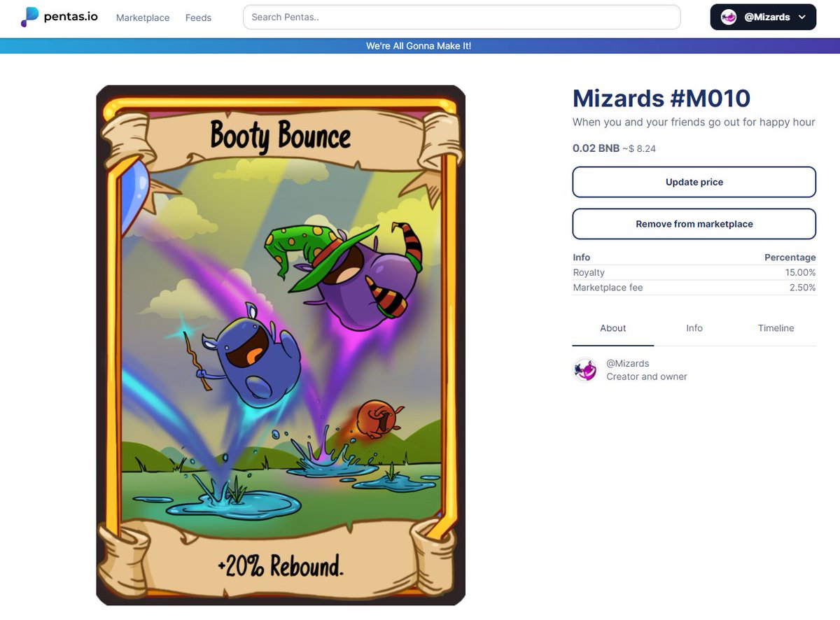The image size is (840, 620).
Task: Click the Info table header label
Action: (x=582, y=258)
